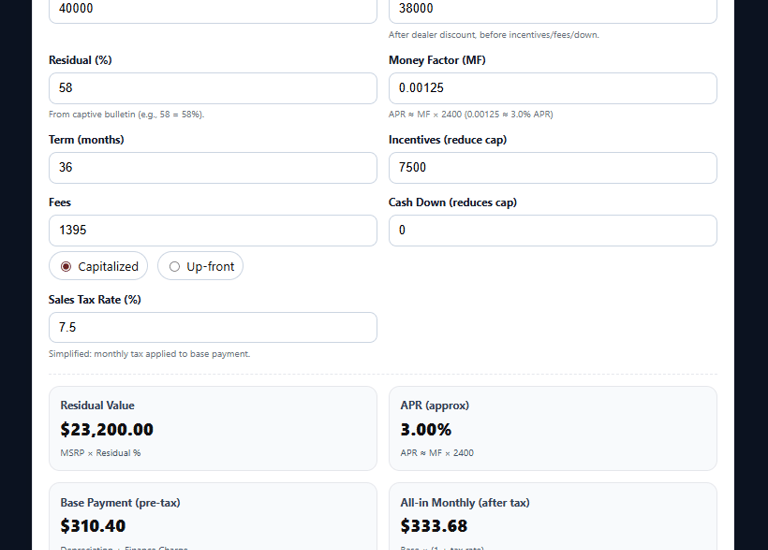This screenshot has height=550, width=768.
Task: Focus the Money Factor (MF) field
Action: pyautogui.click(x=552, y=88)
